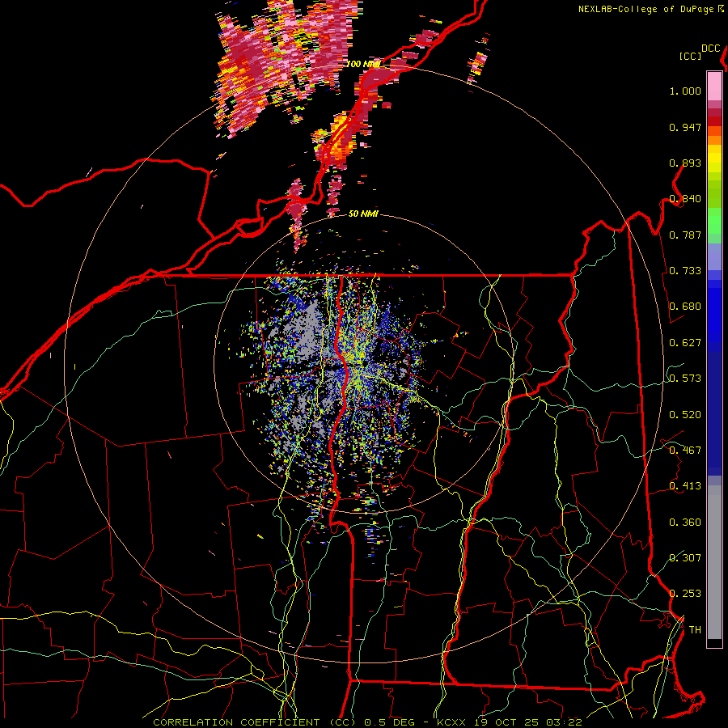728x728 pixels.
Task: Click the TH threshold label on the legend
Action: tap(695, 630)
